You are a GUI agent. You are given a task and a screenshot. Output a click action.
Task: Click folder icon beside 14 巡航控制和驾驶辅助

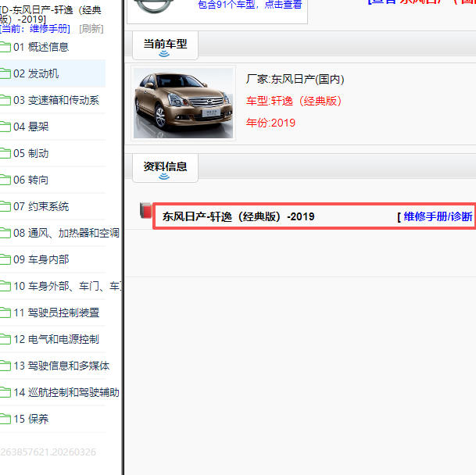[x=5, y=392]
